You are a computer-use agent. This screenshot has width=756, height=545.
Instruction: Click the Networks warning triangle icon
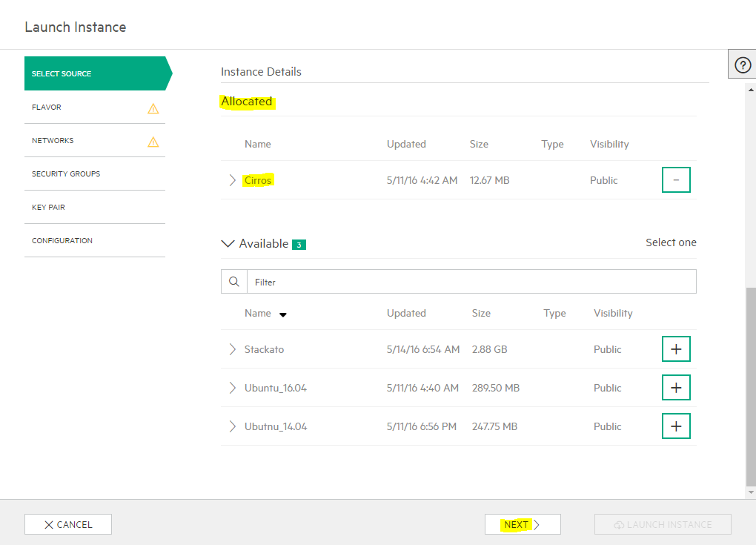click(153, 142)
